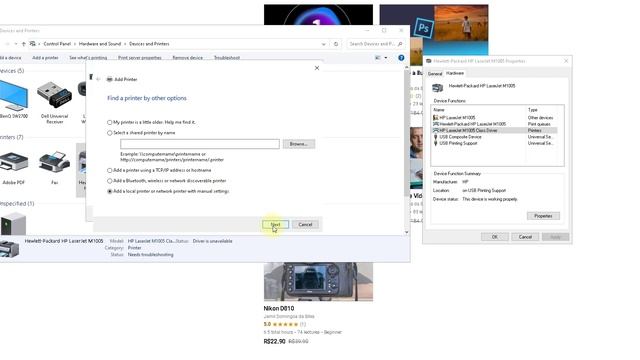Close the Add Printer dialog
This screenshot has width=640, height=360.
click(x=317, y=68)
